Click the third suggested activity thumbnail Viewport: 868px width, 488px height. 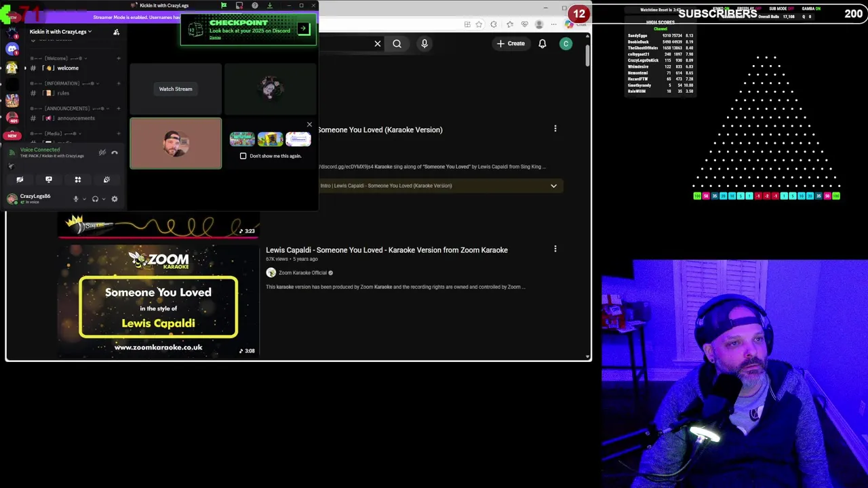tap(298, 139)
